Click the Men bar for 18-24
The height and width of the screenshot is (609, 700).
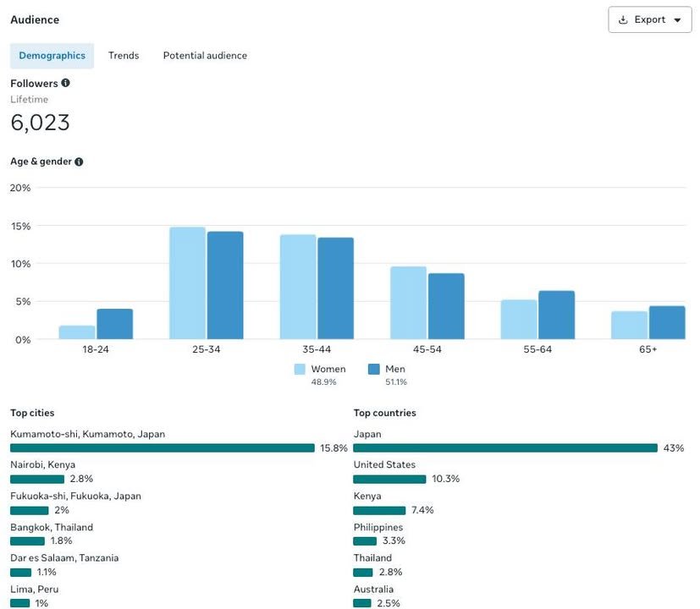[114, 324]
